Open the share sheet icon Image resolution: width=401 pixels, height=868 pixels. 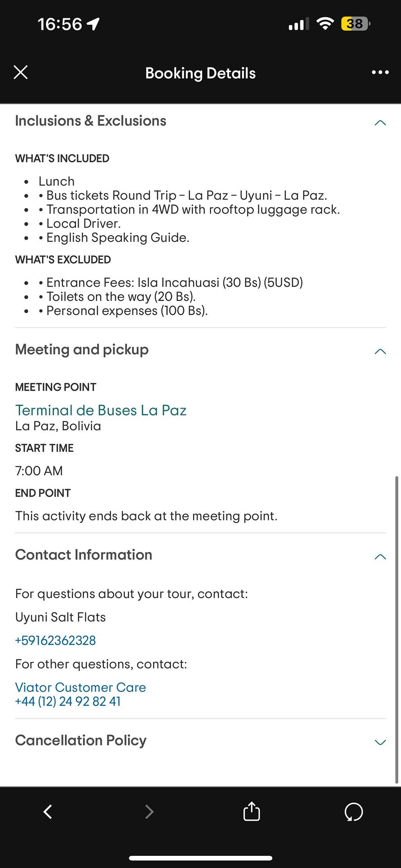point(251,811)
